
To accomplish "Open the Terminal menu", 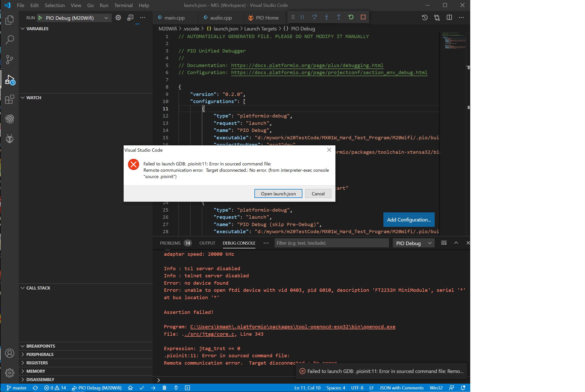I will [123, 5].
